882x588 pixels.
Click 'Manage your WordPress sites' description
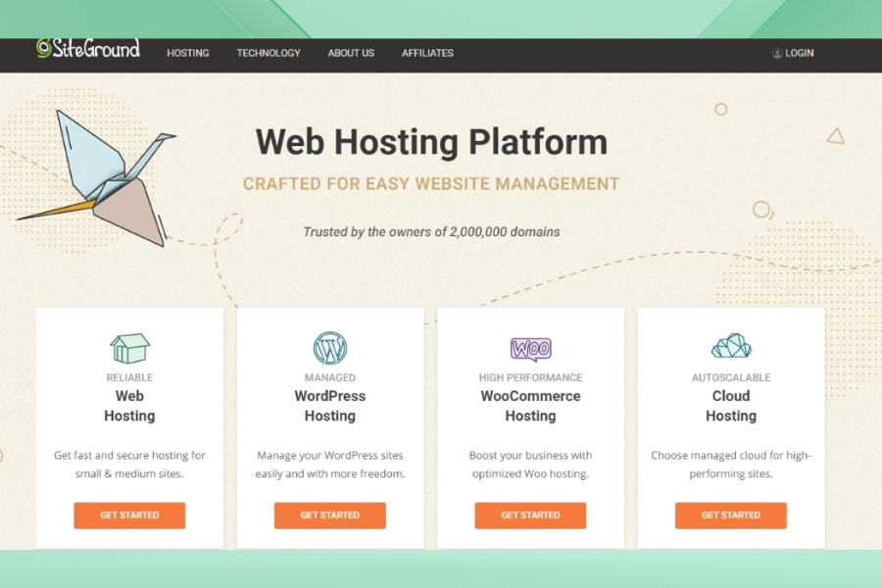pos(330,465)
